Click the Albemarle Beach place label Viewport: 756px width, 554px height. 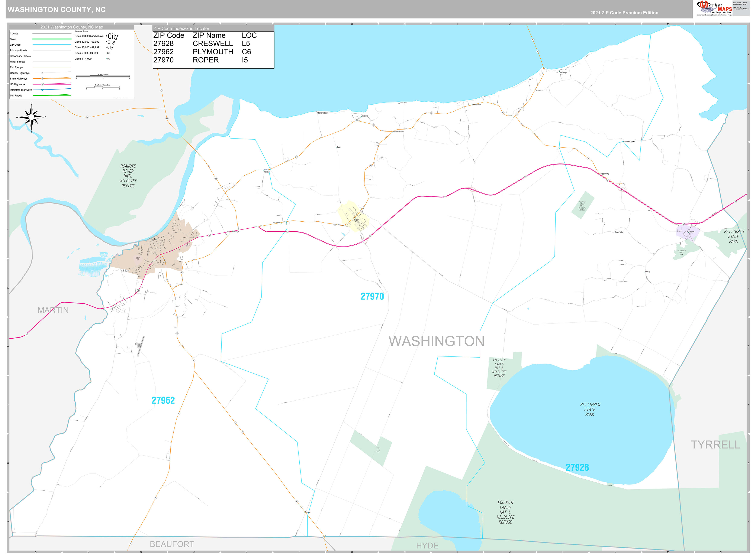click(322, 113)
